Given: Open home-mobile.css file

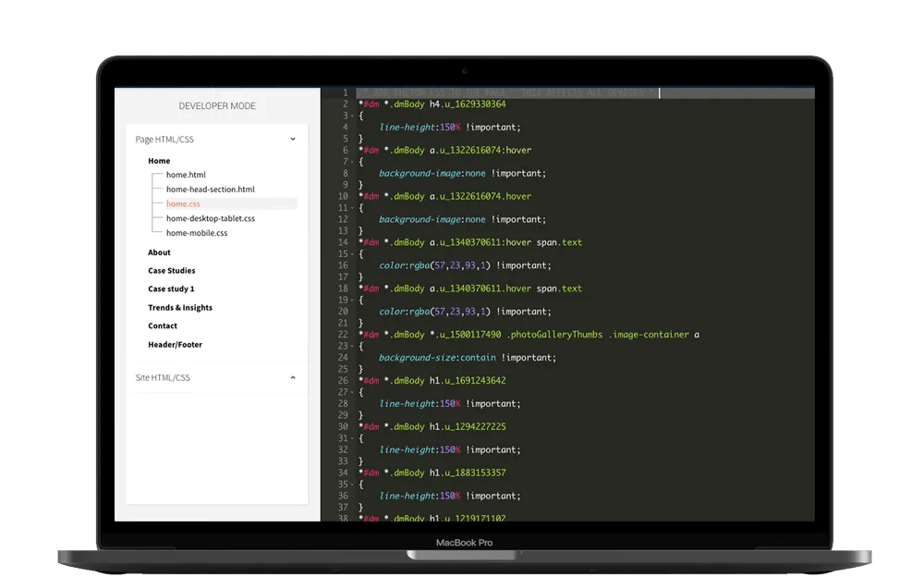Looking at the screenshot, I should (197, 233).
